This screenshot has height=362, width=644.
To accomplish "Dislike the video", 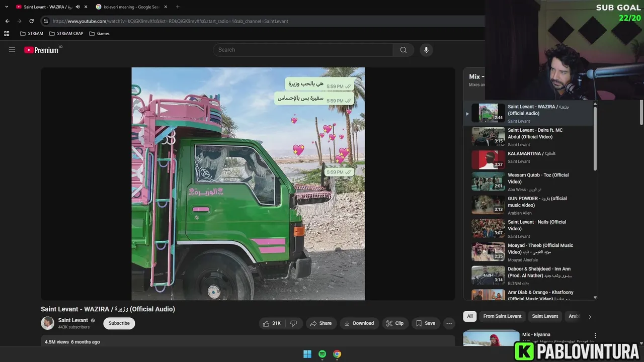I will (x=293, y=323).
